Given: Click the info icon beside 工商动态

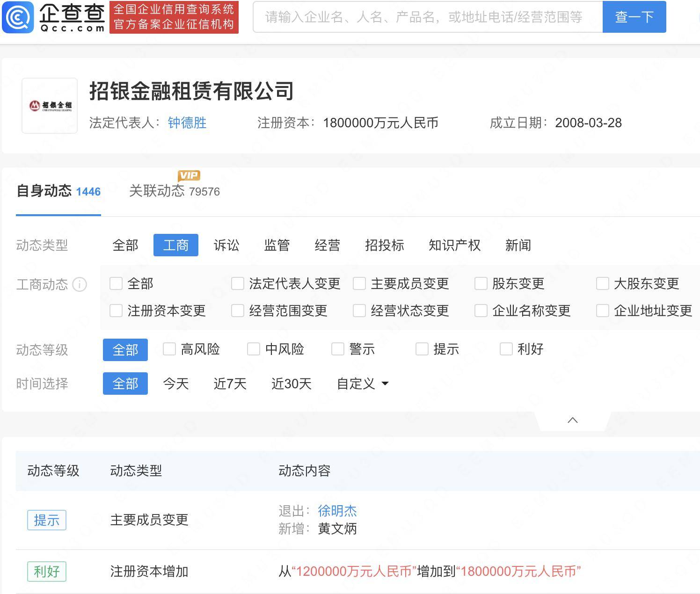Looking at the screenshot, I should [80, 284].
